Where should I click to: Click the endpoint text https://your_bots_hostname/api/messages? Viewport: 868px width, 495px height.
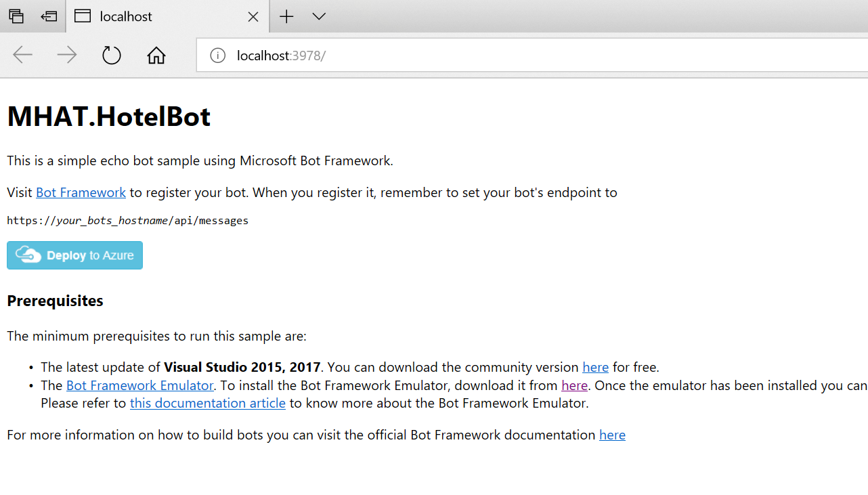[127, 221]
